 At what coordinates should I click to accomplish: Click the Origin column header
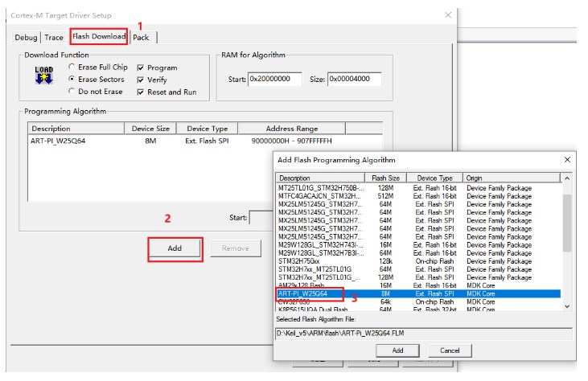tap(512, 178)
